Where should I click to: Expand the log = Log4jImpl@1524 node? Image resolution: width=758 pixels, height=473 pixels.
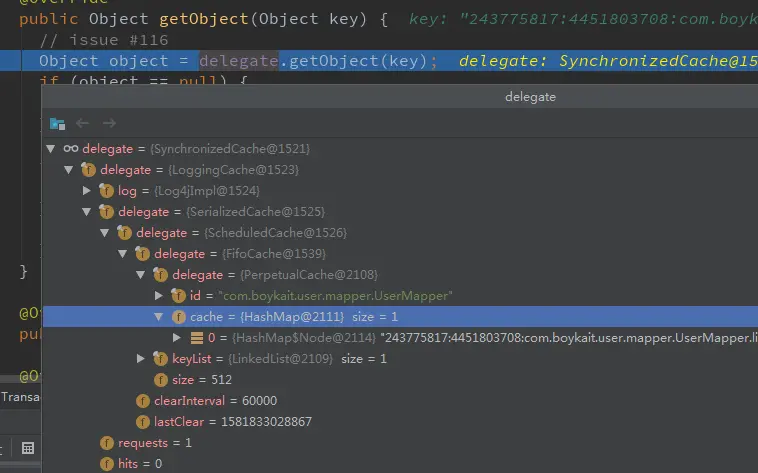87,191
